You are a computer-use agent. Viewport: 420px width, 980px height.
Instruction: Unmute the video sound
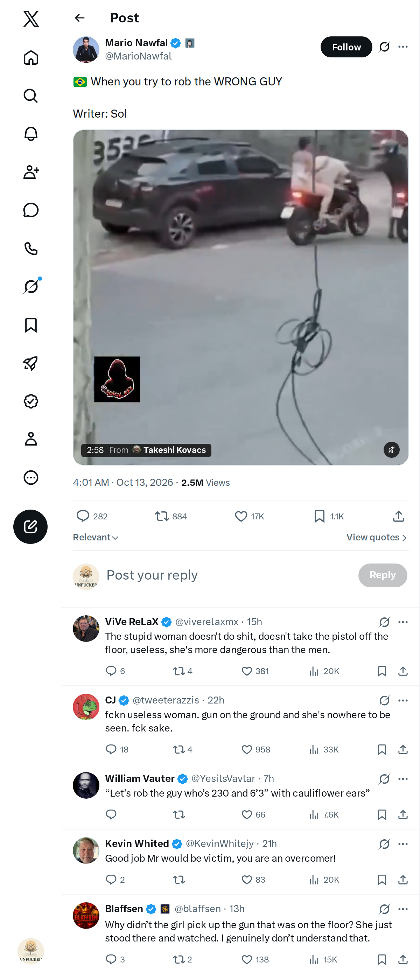[391, 450]
